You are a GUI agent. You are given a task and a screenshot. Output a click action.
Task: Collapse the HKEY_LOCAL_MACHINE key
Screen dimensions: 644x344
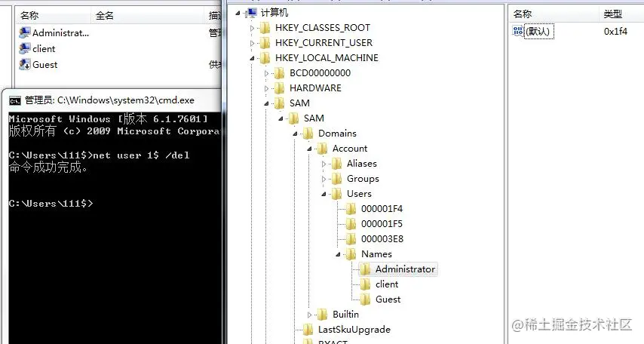pyautogui.click(x=252, y=58)
